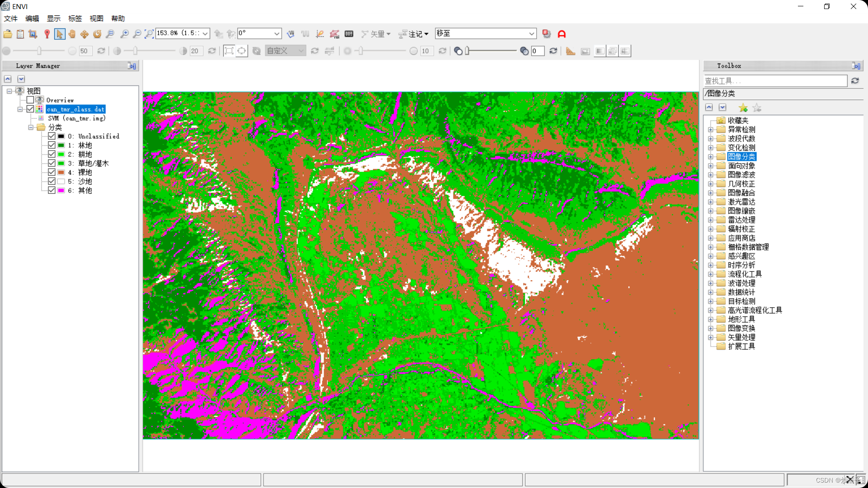Click the 注记 annotation button

click(x=414, y=34)
